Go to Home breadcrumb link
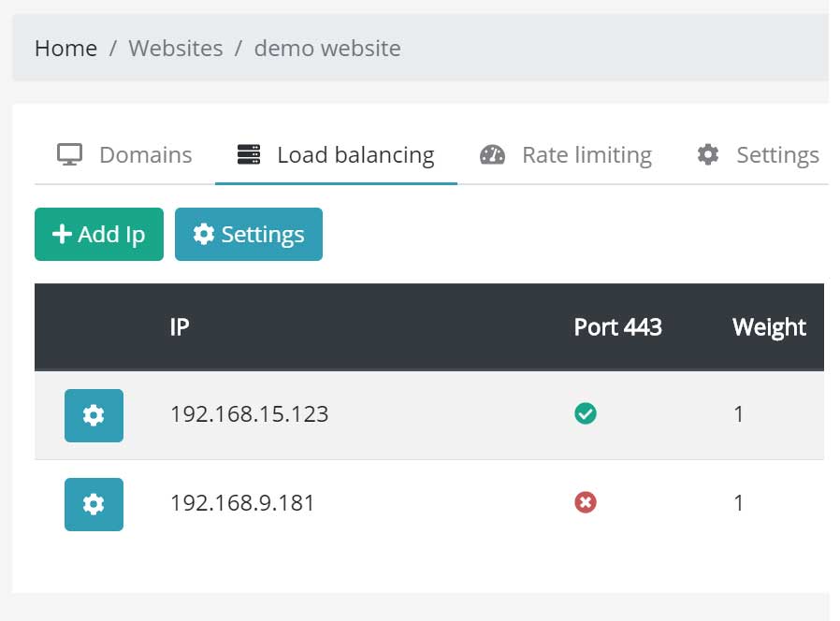840x621 pixels. tap(65, 49)
